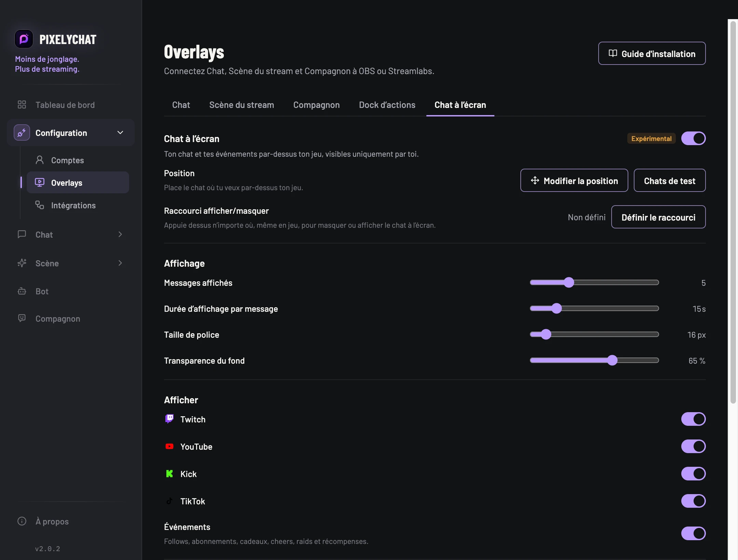The width and height of the screenshot is (738, 560).
Task: Click Modifier la position button
Action: 574,180
